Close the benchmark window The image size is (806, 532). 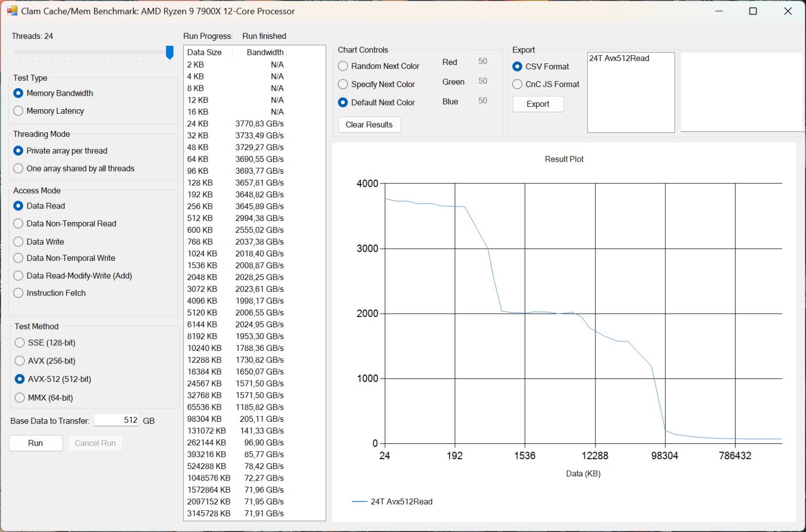(x=788, y=11)
